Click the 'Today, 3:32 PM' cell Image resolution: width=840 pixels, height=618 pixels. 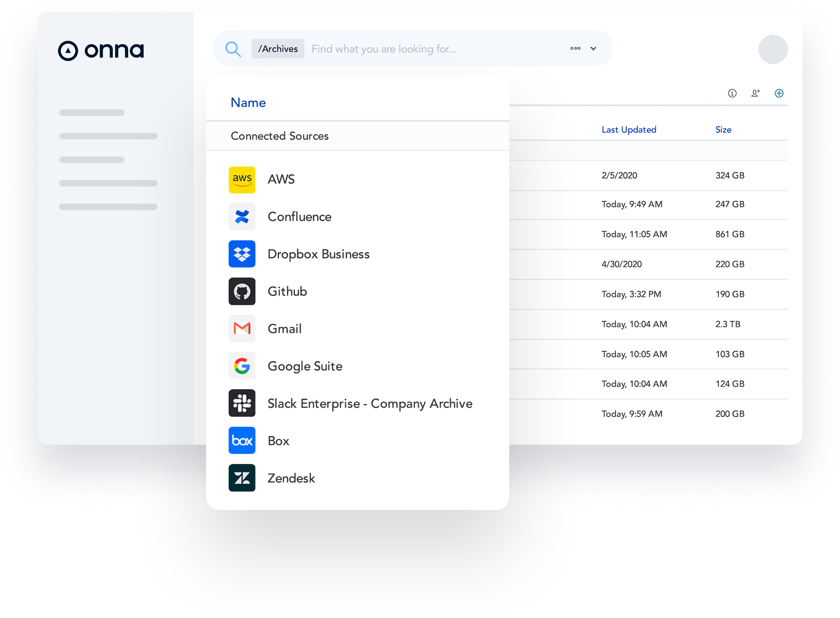point(631,294)
